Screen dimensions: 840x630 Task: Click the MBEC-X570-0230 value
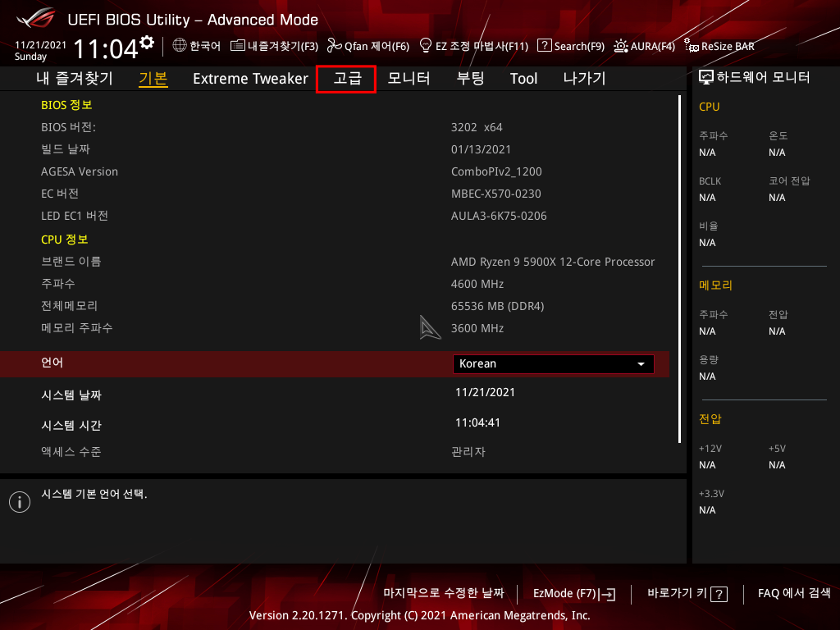point(496,194)
